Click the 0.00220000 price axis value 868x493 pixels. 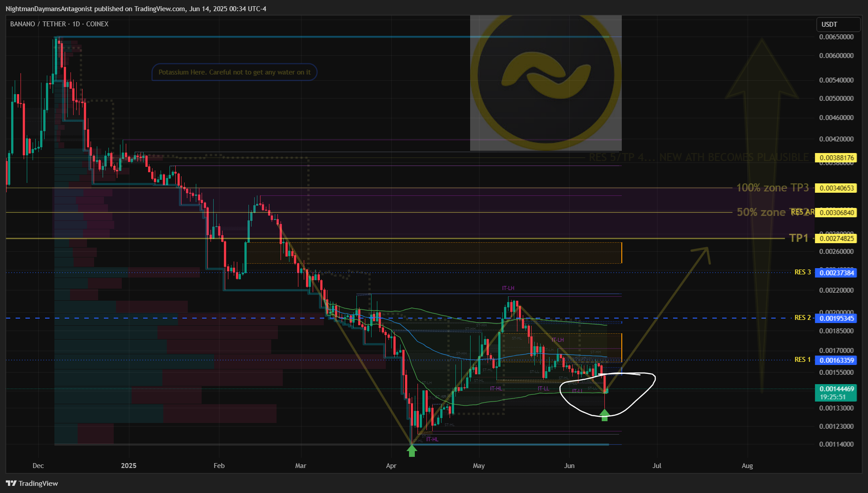[x=836, y=290]
